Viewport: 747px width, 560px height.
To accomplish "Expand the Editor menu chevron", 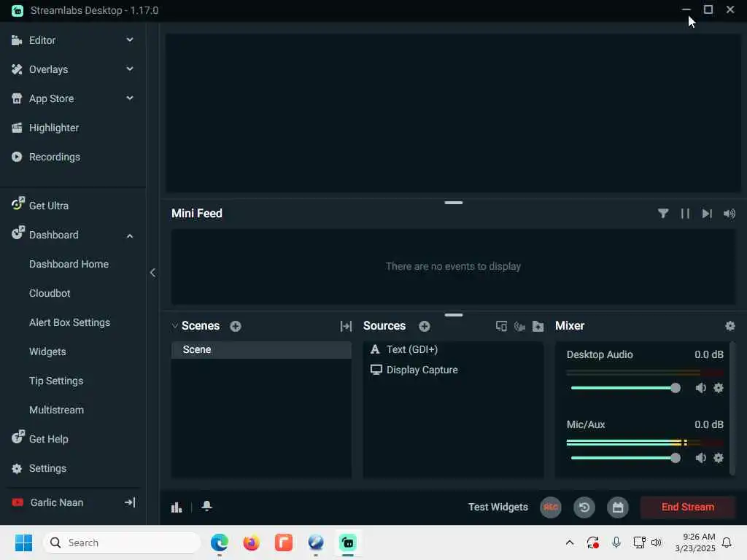I will (x=130, y=40).
